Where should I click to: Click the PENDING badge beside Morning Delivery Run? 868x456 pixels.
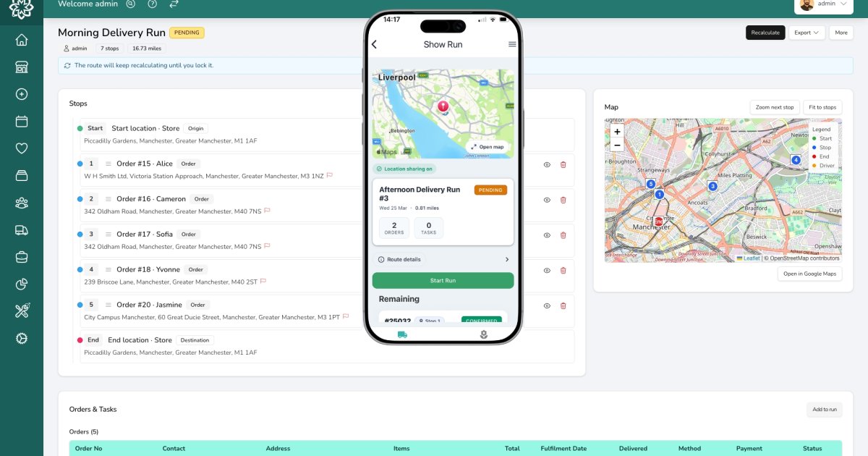(x=187, y=33)
